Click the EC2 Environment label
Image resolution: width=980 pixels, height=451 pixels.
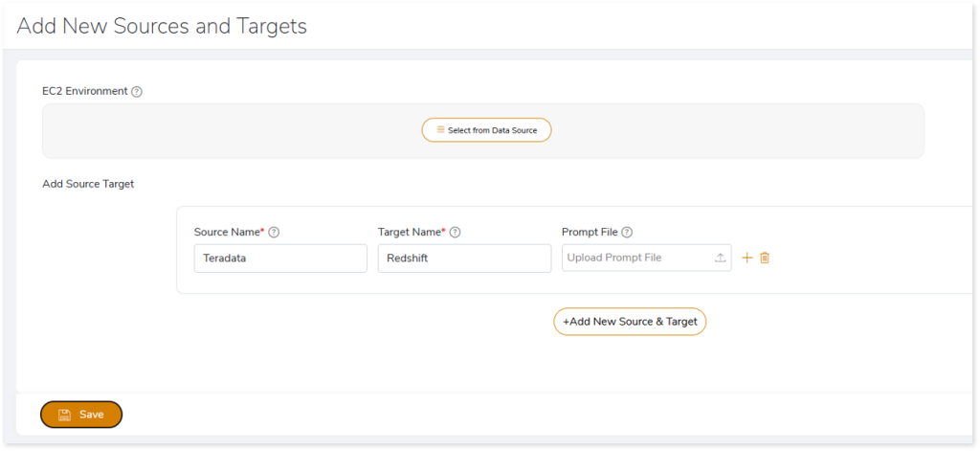coord(84,92)
